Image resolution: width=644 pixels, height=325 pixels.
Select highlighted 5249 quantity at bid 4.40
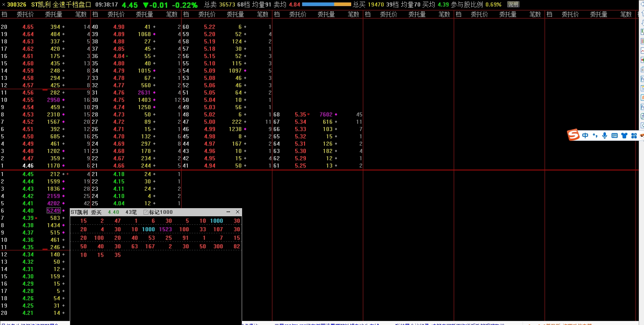54,211
